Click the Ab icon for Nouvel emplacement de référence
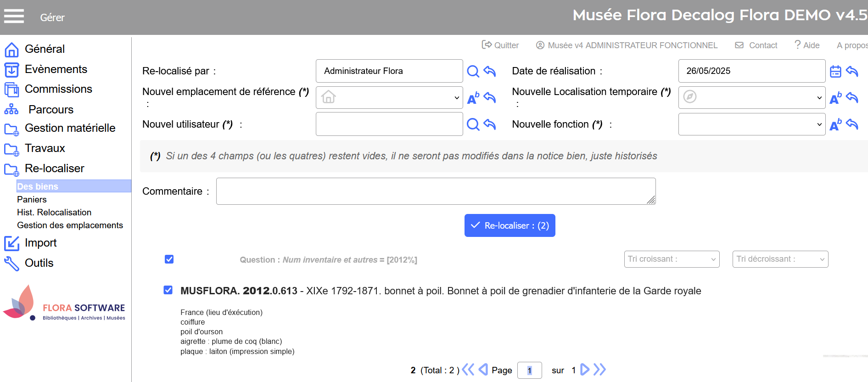 pyautogui.click(x=473, y=98)
